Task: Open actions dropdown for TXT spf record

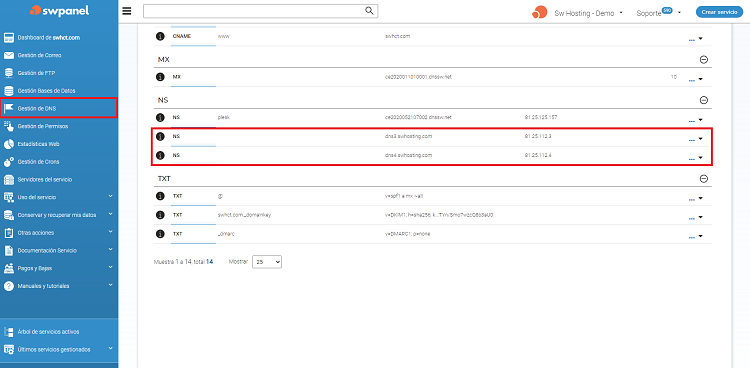Action: [695, 198]
